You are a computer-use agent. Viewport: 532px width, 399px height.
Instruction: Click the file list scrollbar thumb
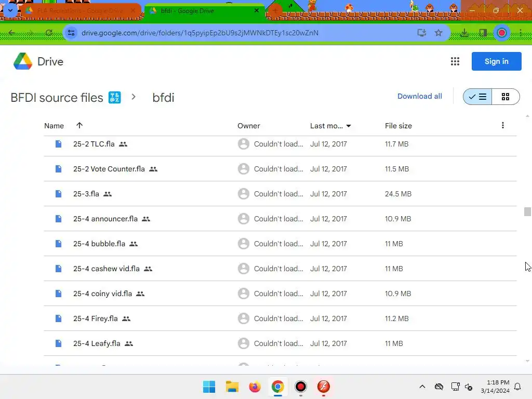[x=527, y=212]
